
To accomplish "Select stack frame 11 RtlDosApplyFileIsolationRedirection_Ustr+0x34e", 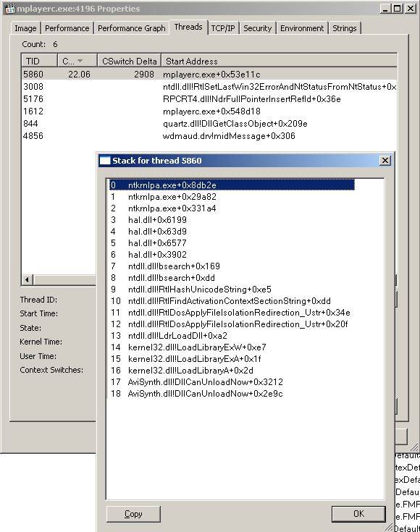I will click(x=230, y=313).
